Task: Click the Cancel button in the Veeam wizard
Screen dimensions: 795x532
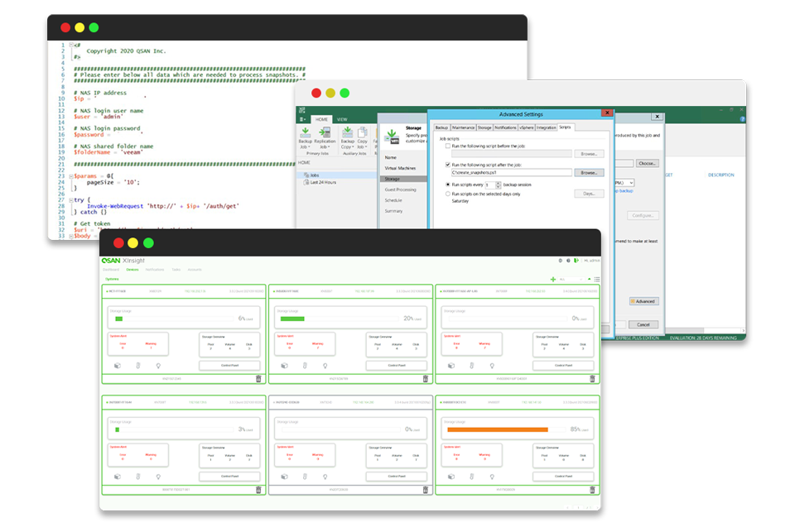Action: [x=643, y=324]
